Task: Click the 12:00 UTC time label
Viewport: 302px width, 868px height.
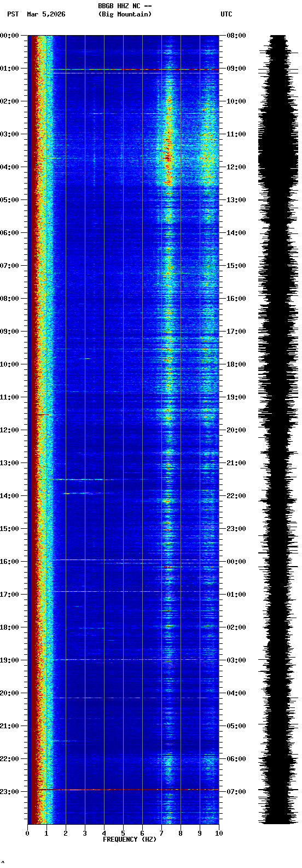Action: (236, 167)
